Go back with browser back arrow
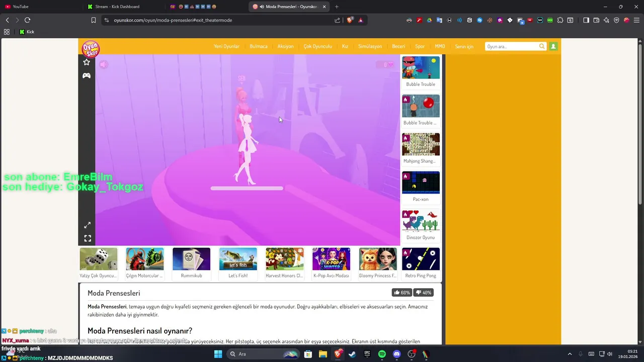This screenshot has height=362, width=644. click(7, 20)
